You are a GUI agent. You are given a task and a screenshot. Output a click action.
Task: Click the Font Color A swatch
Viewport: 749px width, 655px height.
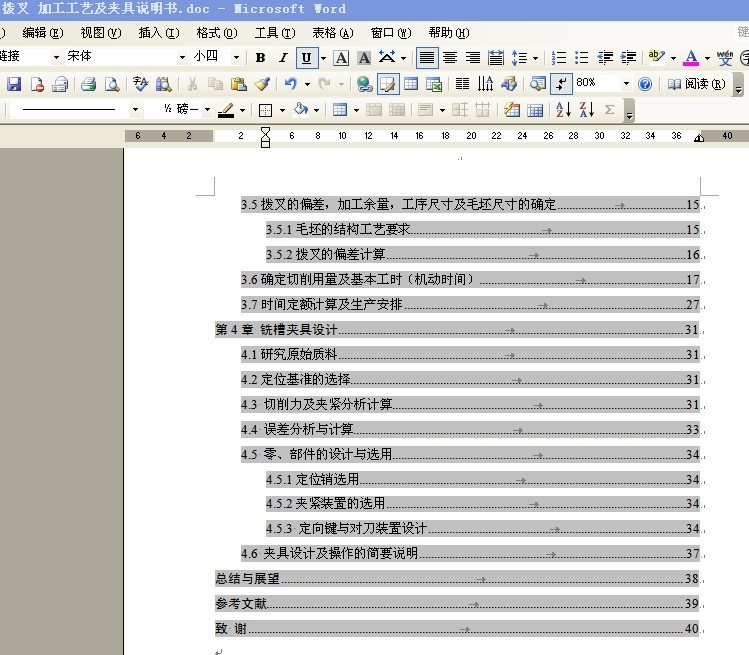tap(691, 58)
